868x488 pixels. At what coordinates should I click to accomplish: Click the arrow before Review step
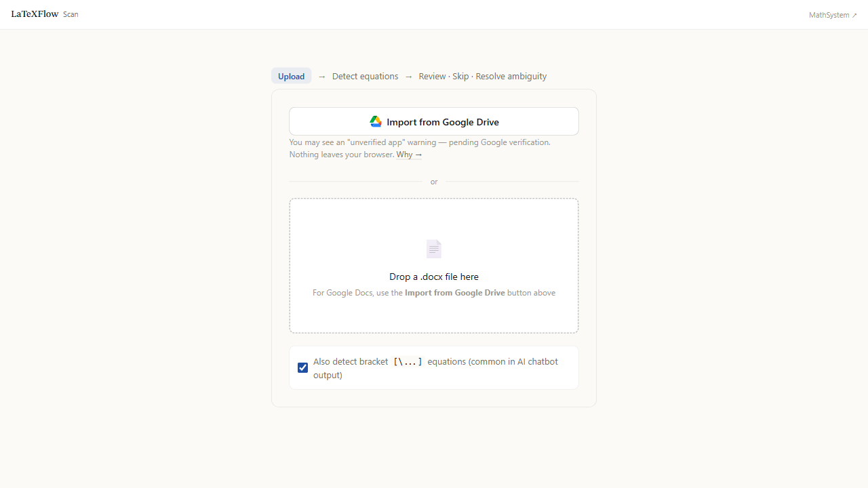click(409, 77)
